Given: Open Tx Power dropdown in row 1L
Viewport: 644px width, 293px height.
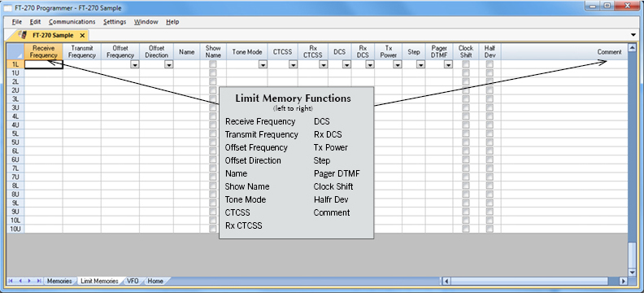Looking at the screenshot, I should [397, 64].
